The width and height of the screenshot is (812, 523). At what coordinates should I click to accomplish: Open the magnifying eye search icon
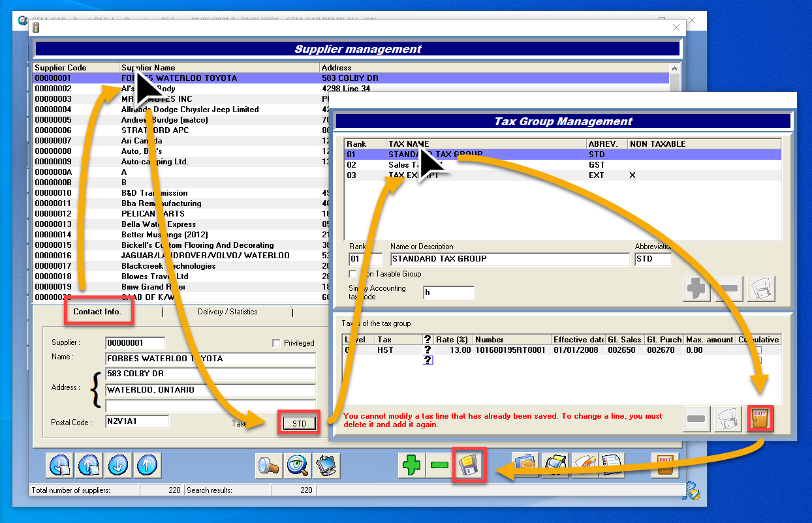(x=298, y=465)
